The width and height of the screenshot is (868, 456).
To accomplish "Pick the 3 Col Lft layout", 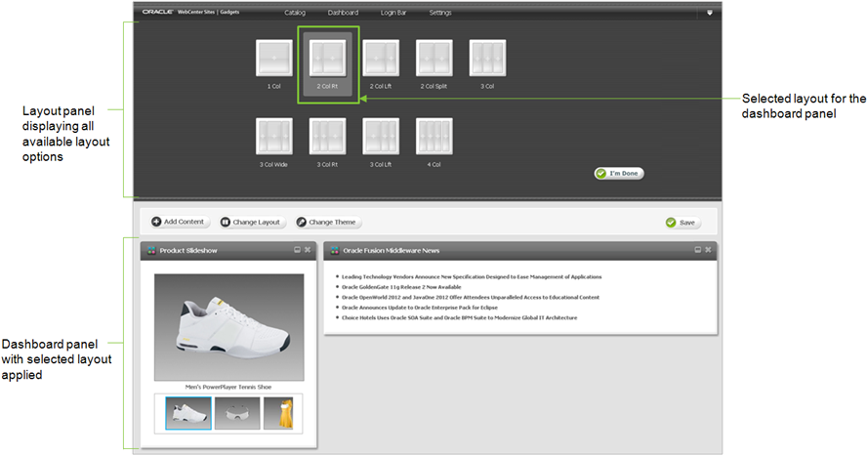I will [x=381, y=136].
